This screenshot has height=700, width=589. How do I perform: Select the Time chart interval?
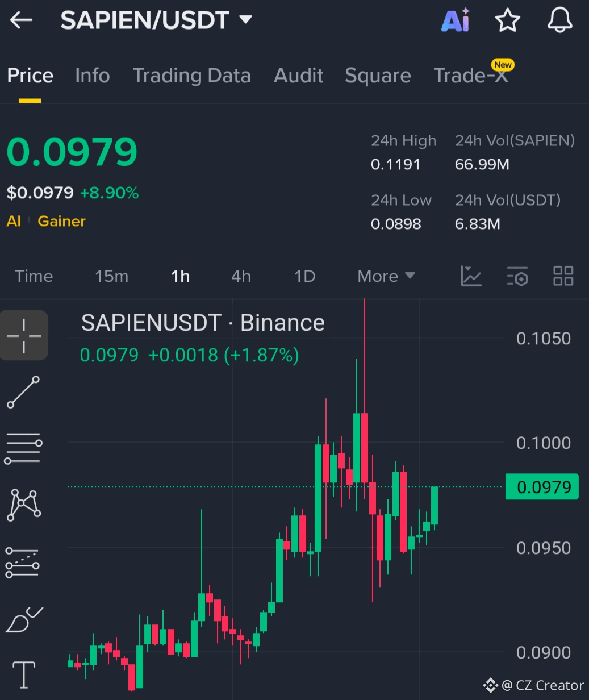34,276
